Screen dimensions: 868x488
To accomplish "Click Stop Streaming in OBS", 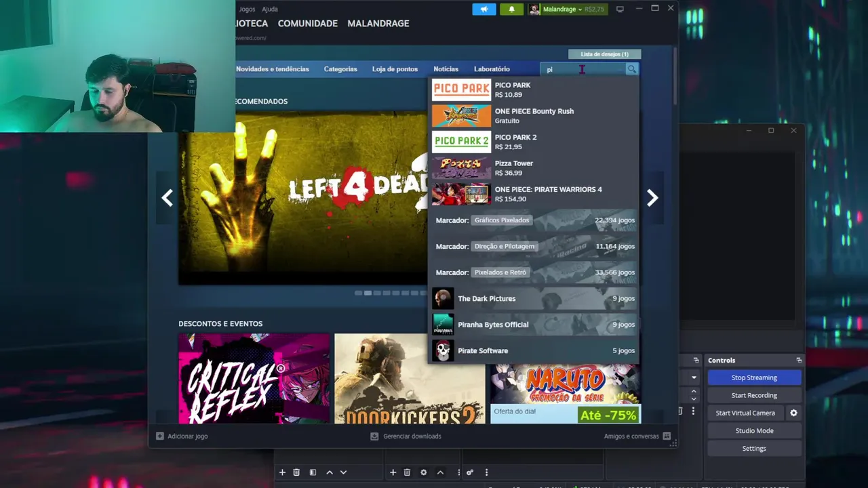I will (x=754, y=378).
